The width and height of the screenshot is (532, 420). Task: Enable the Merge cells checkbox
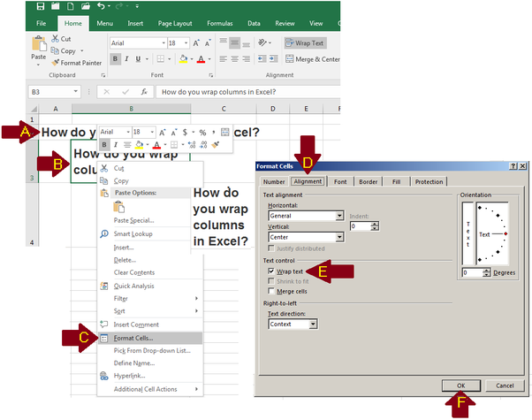pos(270,291)
